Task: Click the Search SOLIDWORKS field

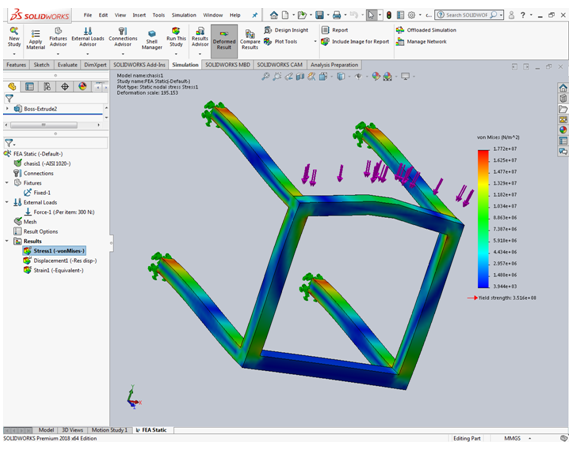Action: coord(469,15)
